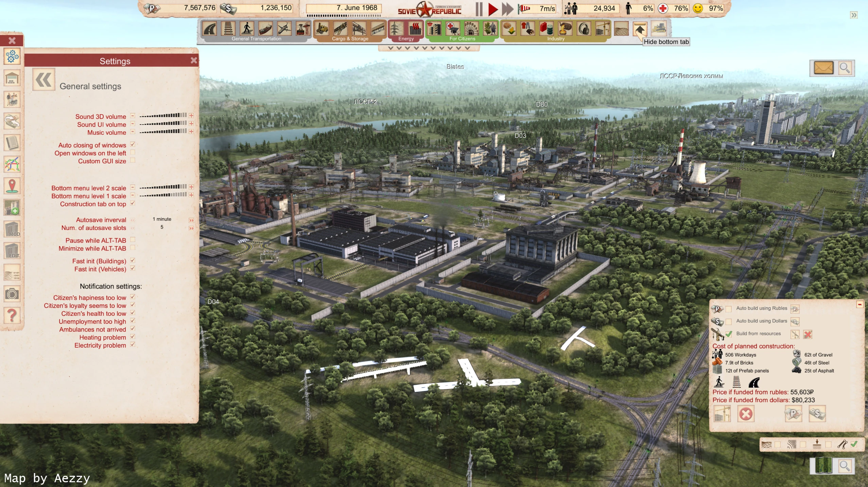Open the airplane transportation category
This screenshot has height=487, width=868.
284,29
